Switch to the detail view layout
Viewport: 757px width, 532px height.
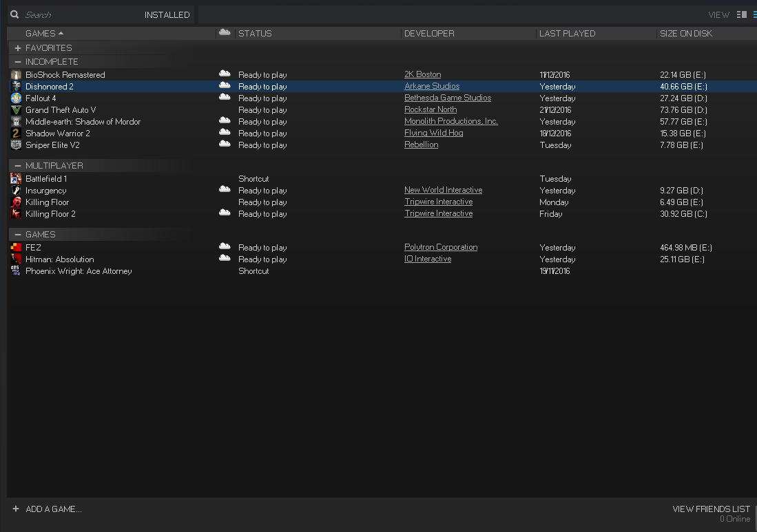pyautogui.click(x=741, y=14)
